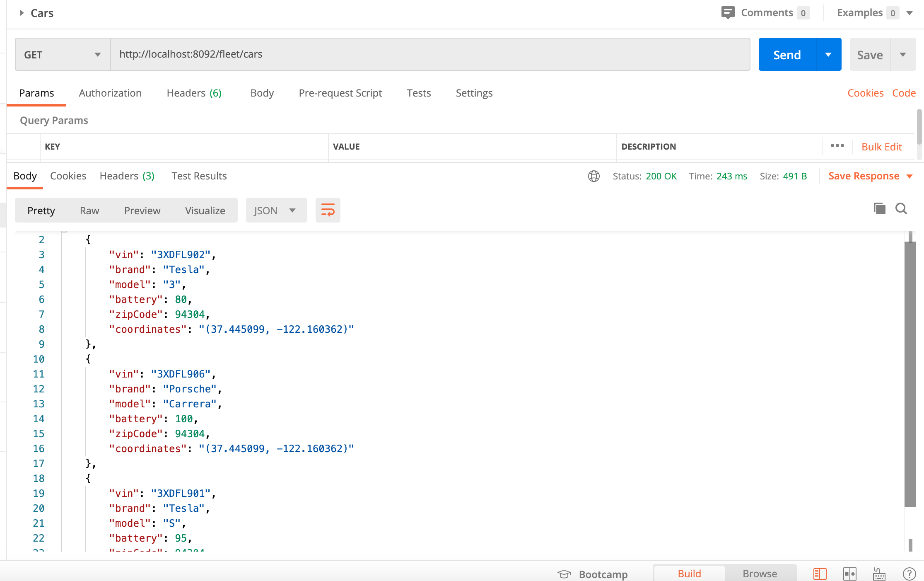Image resolution: width=924 pixels, height=581 pixels.
Task: Click the search icon in response panel
Action: click(900, 208)
